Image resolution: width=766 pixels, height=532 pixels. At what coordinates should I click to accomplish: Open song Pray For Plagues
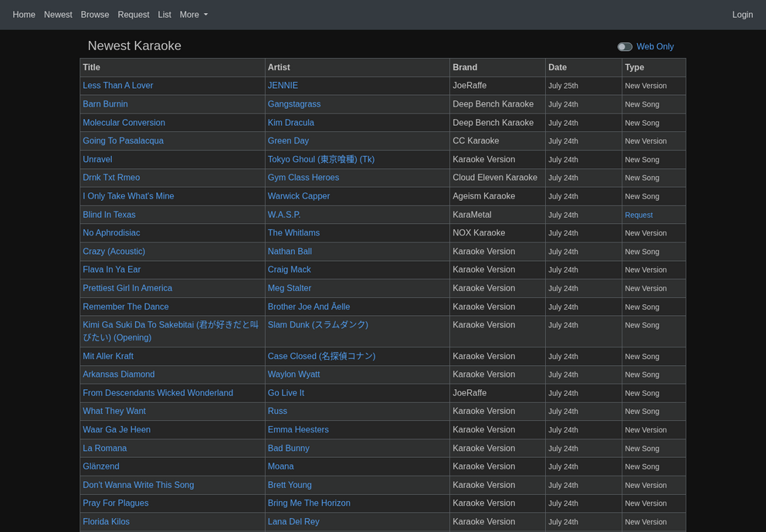(x=116, y=503)
